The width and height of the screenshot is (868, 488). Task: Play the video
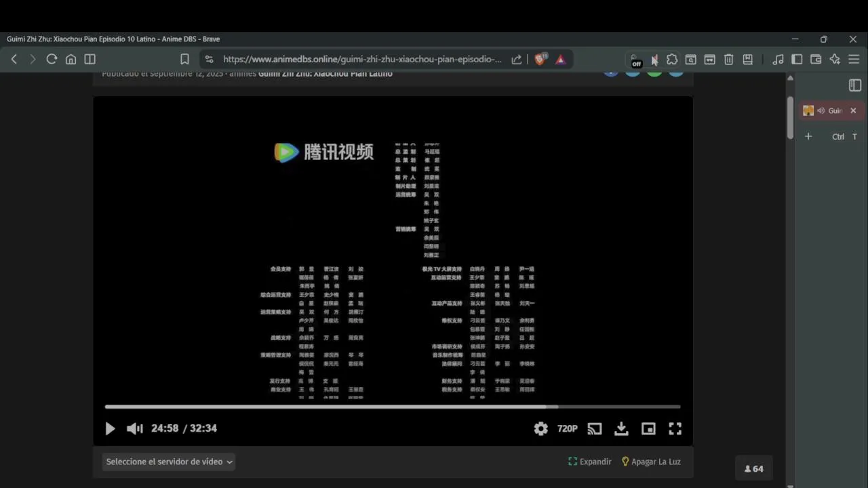110,428
